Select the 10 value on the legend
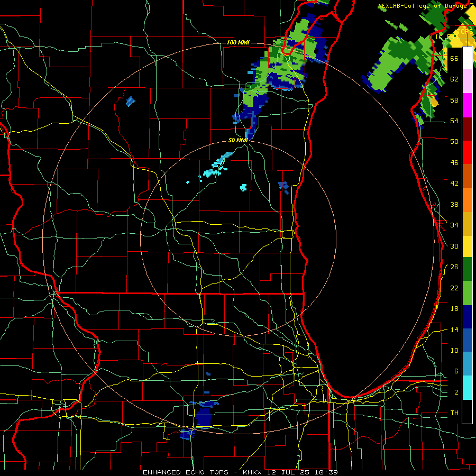Image resolution: width=476 pixels, height=476 pixels. point(454,351)
